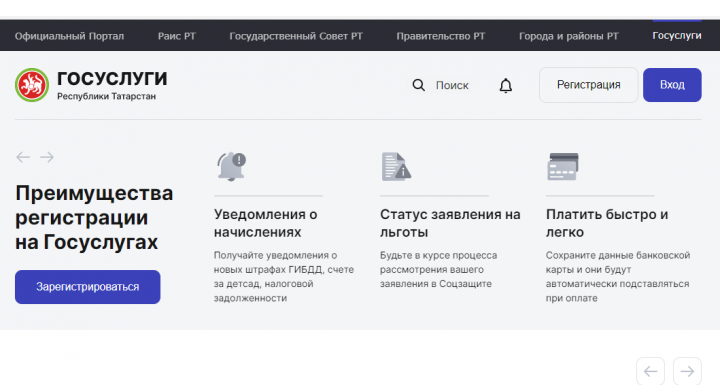Click the bottom carousel left arrow button

pyautogui.click(x=651, y=371)
